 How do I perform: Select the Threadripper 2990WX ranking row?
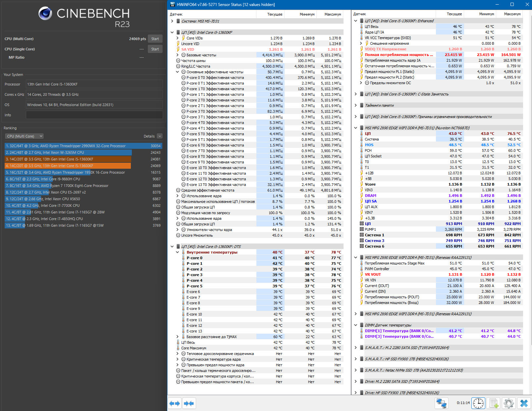click(83, 146)
